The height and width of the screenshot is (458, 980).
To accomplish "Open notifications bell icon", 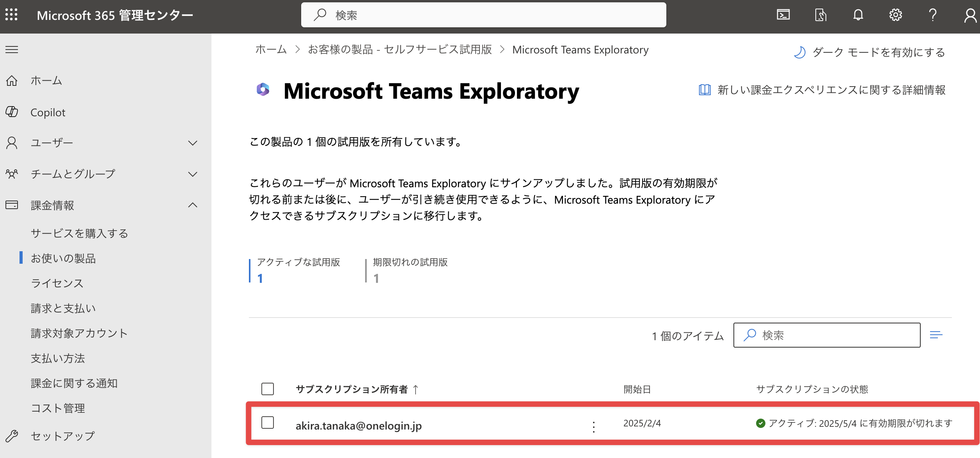I will point(858,15).
